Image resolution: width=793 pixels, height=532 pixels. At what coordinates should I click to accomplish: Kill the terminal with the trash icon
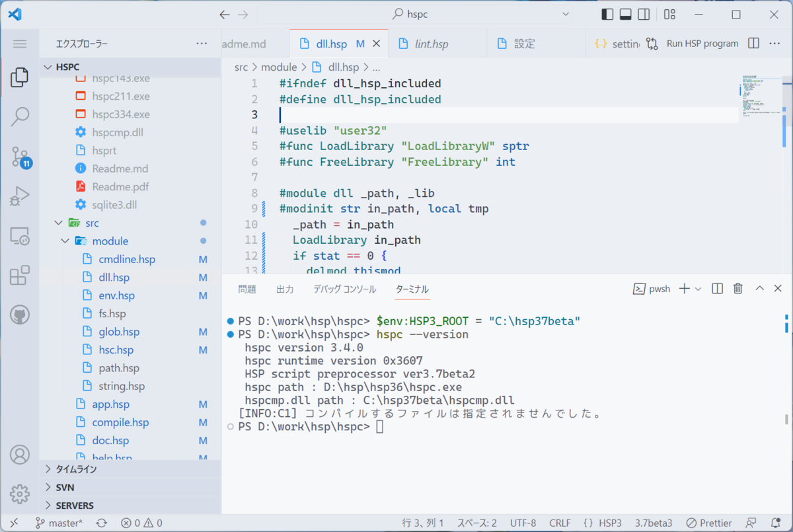[737, 288]
